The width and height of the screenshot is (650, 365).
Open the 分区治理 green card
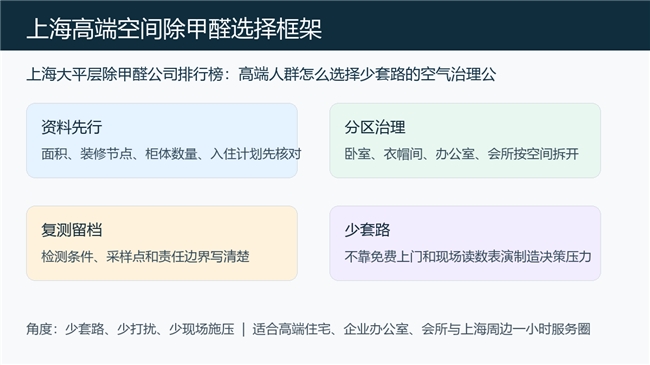point(465,141)
